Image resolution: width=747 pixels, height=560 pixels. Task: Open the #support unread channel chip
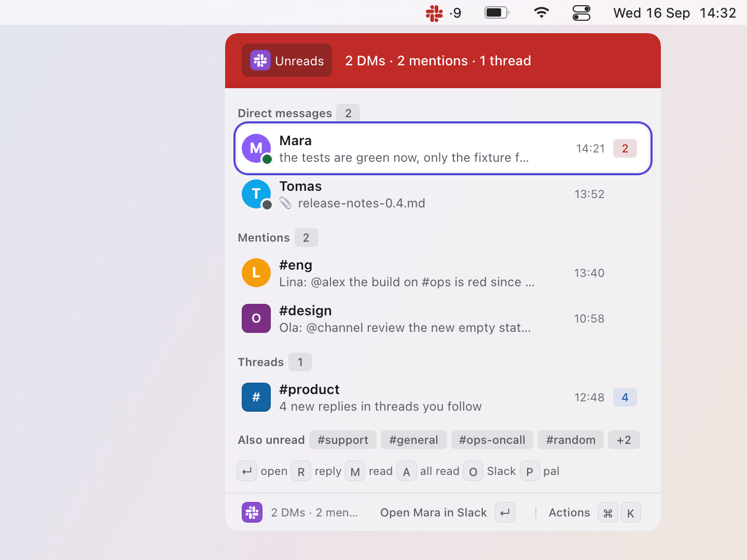point(343,440)
